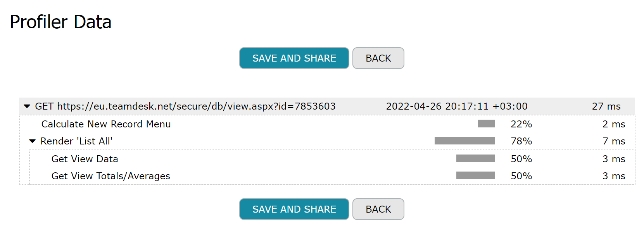Click the 78% progress bar
Image resolution: width=644 pixels, height=237 pixels.
464,141
